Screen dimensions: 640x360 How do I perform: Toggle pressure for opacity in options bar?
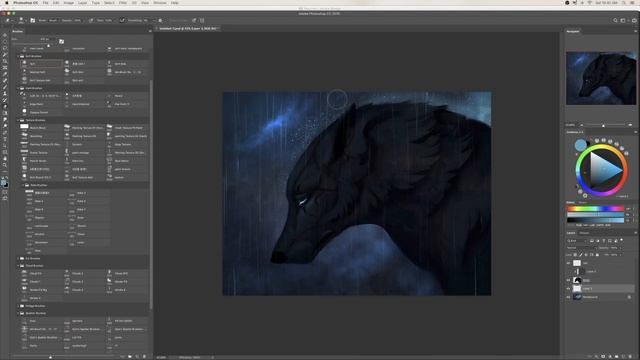pos(91,20)
